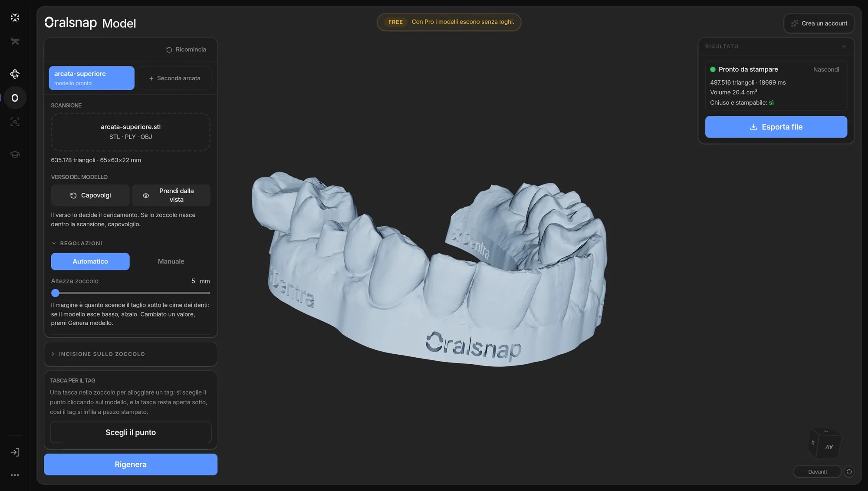
Task: Click Capovolgi to flip the model
Action: coord(90,195)
